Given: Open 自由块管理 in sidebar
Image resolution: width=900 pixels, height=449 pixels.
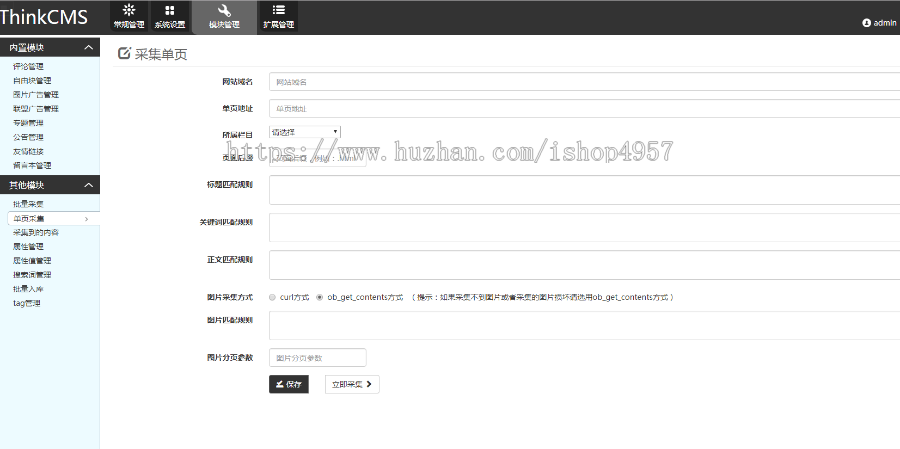Looking at the screenshot, I should pyautogui.click(x=32, y=81).
